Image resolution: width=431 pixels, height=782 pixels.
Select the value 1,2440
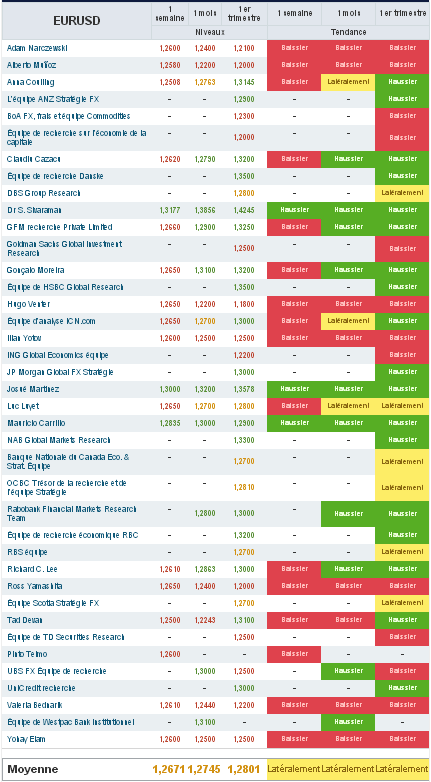tap(205, 705)
